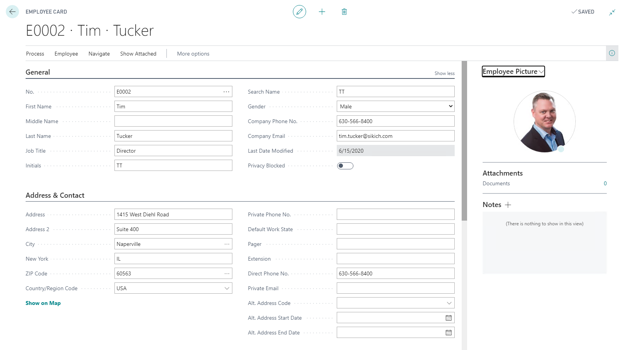Click the Show on Map link
644x350 pixels.
point(43,303)
